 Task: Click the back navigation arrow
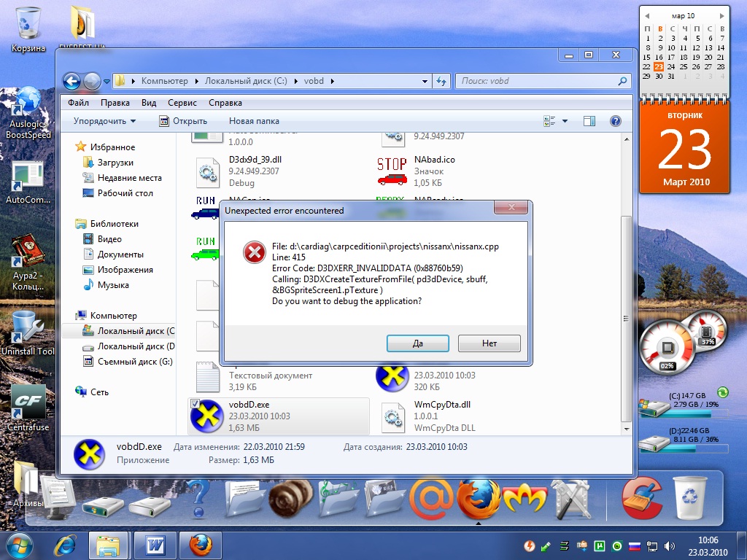coord(71,81)
